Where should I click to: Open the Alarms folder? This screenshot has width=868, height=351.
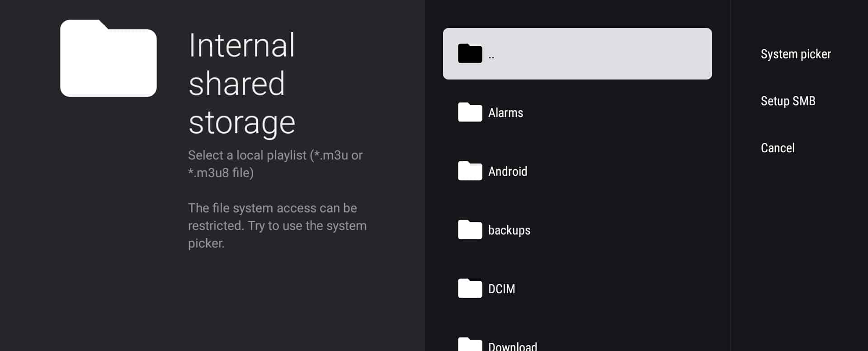(x=577, y=112)
